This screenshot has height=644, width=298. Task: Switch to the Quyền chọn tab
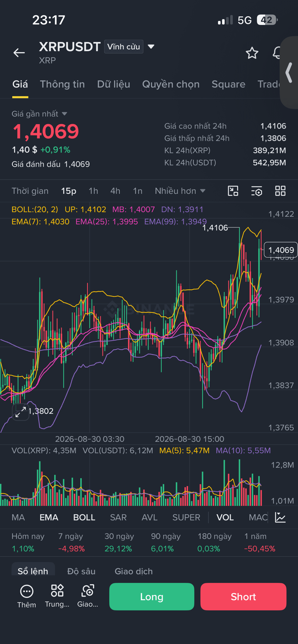pyautogui.click(x=171, y=84)
